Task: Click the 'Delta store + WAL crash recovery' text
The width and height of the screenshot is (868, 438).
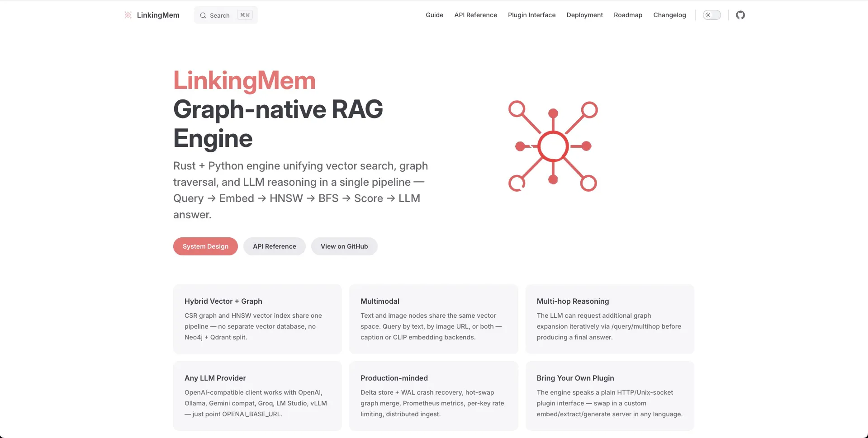Action: tap(432, 403)
